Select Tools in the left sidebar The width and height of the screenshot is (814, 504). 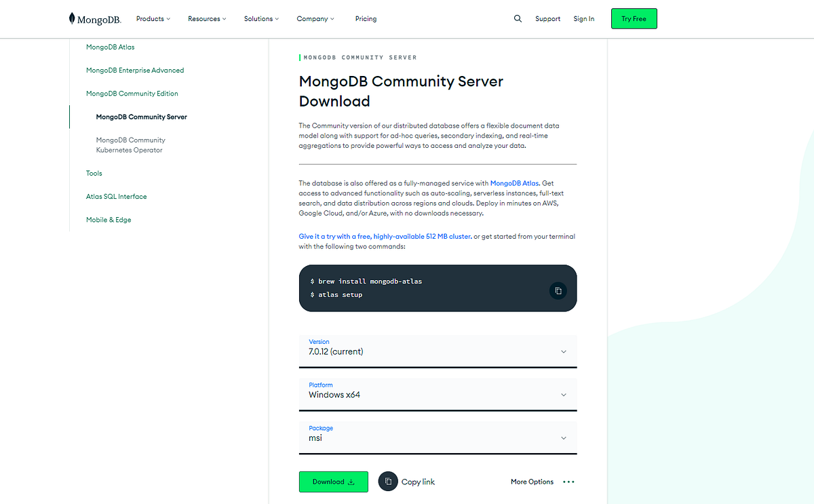(x=94, y=173)
